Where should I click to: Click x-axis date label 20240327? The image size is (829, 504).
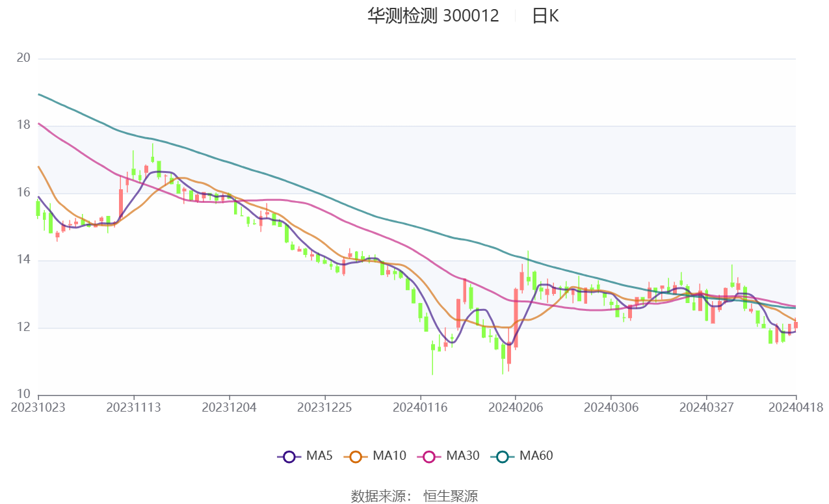click(x=707, y=407)
